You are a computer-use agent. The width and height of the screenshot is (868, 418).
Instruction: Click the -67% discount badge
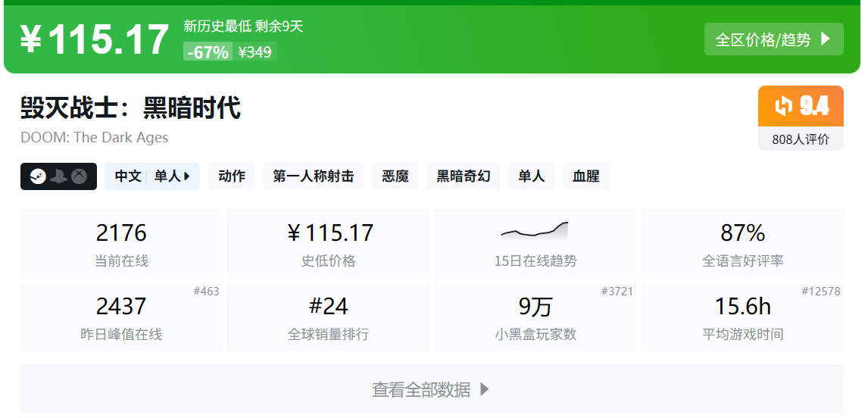click(x=208, y=52)
